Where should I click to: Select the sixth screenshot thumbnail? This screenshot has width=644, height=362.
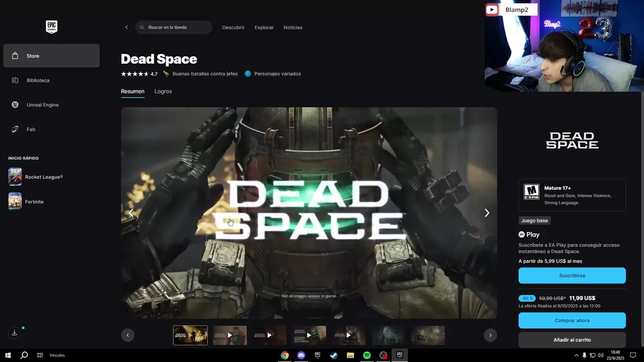pyautogui.click(x=388, y=335)
